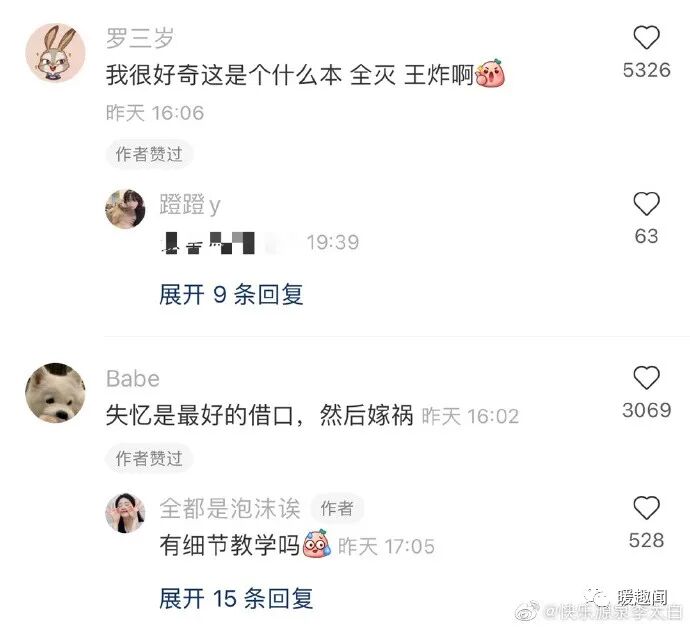Open username 蹬蹬y
The height and width of the screenshot is (628, 690).
[x=190, y=205]
